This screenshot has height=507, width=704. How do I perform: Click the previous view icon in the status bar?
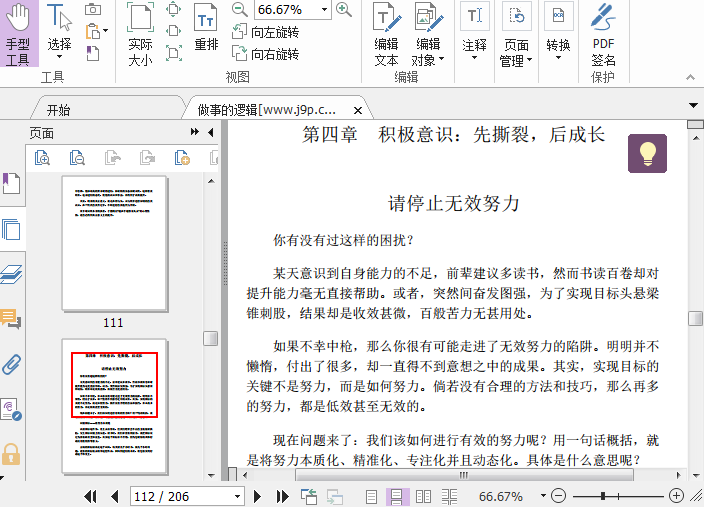coord(309,496)
